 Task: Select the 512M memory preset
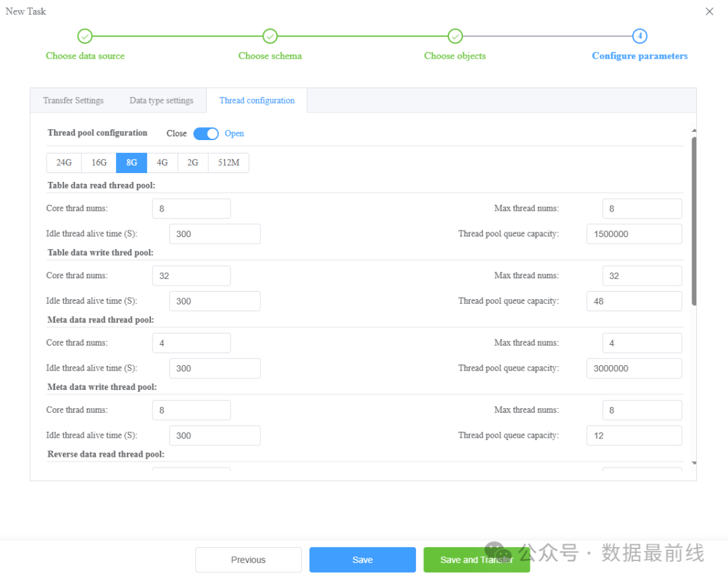(x=229, y=163)
